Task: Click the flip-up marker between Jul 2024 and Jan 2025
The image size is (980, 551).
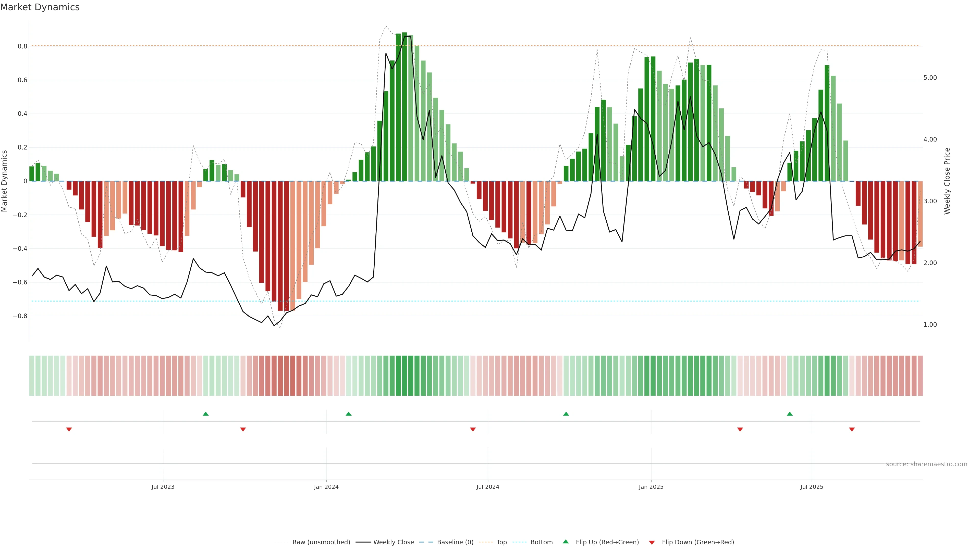Action: (566, 414)
